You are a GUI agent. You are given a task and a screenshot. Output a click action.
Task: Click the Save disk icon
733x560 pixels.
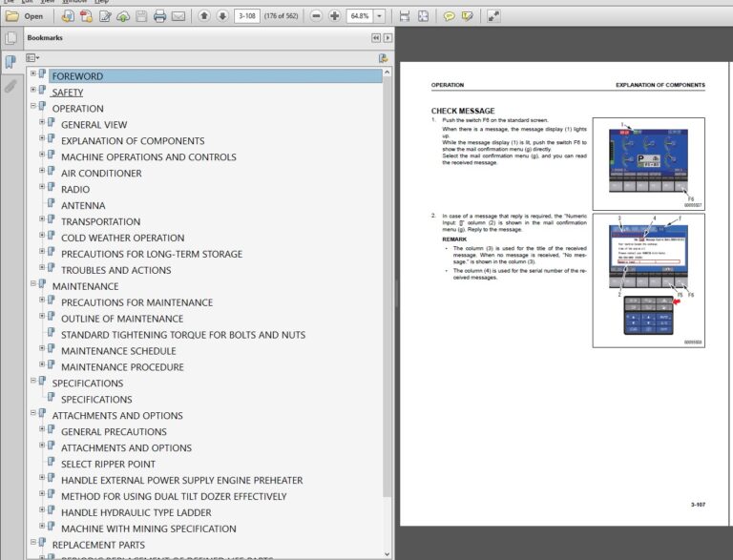tap(140, 16)
